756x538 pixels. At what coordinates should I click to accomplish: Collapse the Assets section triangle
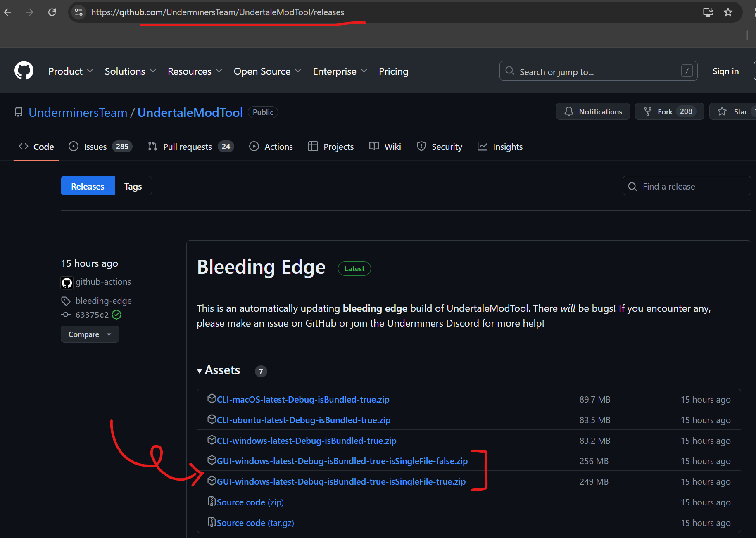click(x=200, y=371)
